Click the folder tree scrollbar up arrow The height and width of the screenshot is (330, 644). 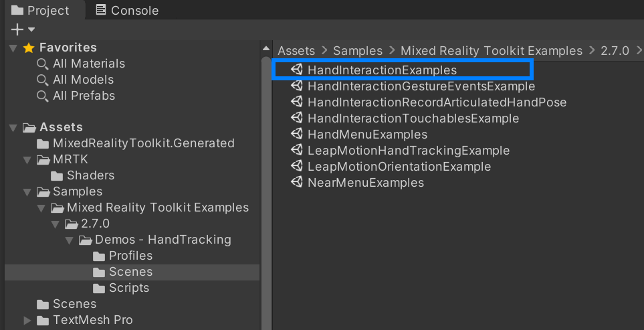[265, 48]
